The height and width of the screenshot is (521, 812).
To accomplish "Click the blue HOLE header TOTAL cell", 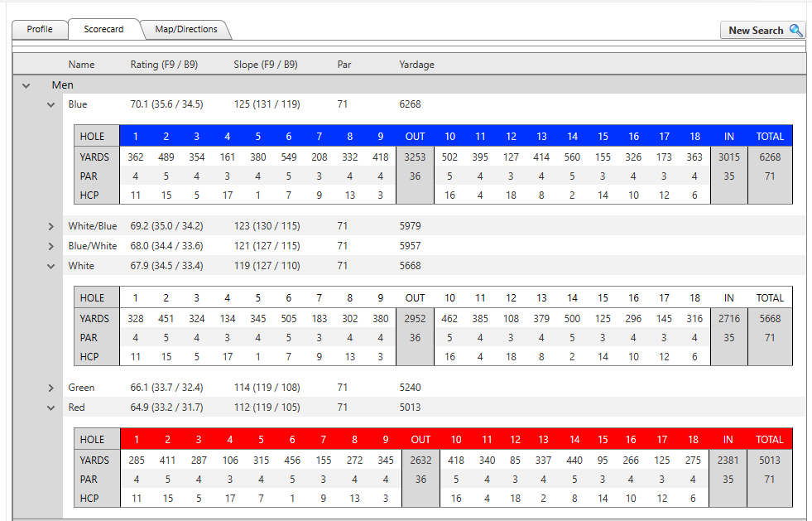I will click(770, 137).
